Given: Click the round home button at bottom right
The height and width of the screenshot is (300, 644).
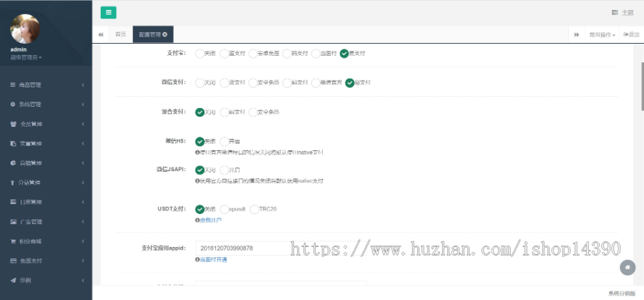Looking at the screenshot, I should click(x=628, y=267).
